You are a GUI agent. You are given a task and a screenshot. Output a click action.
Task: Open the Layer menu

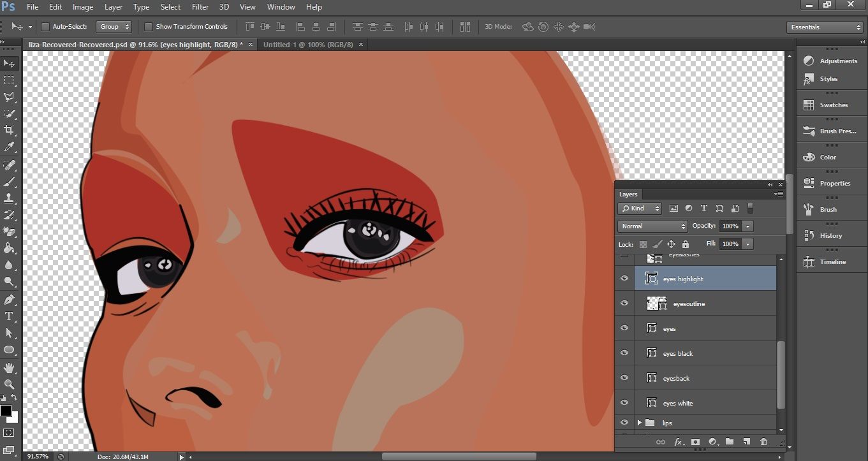(x=114, y=7)
